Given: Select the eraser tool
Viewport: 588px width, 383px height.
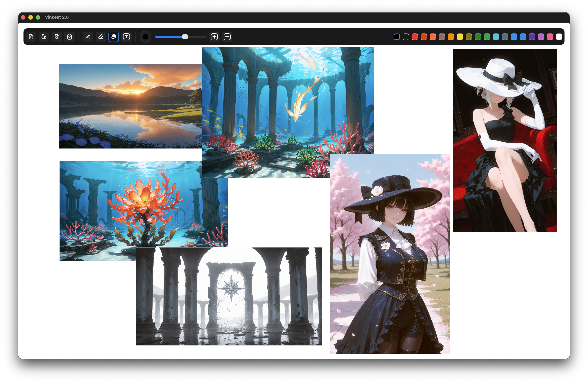Looking at the screenshot, I should point(101,37).
